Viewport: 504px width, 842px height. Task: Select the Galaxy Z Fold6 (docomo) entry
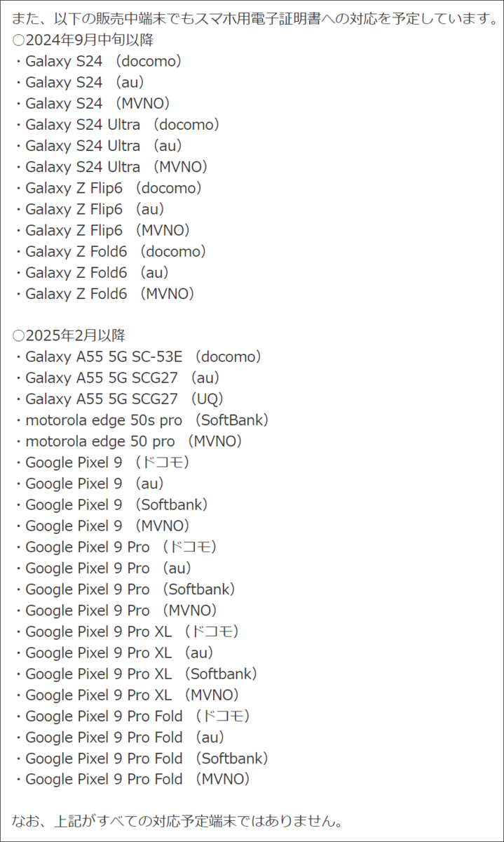pos(111,251)
